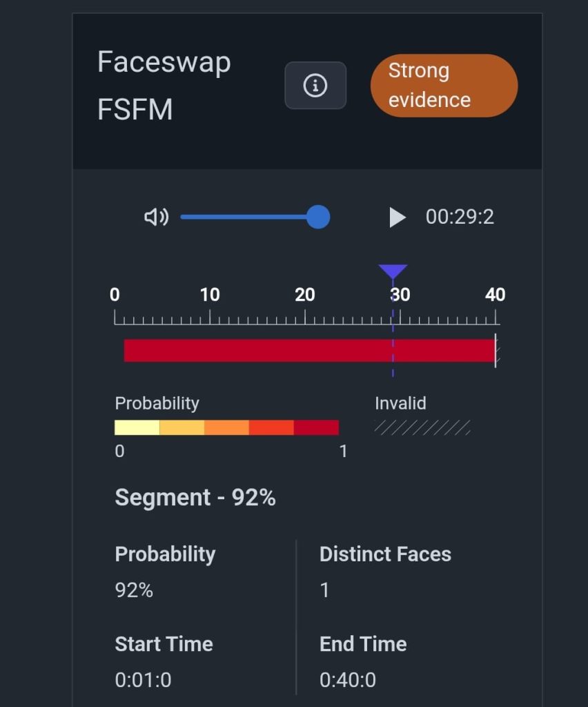The image size is (588, 707).
Task: Click the blue timeline playhead marker
Action: click(x=393, y=271)
